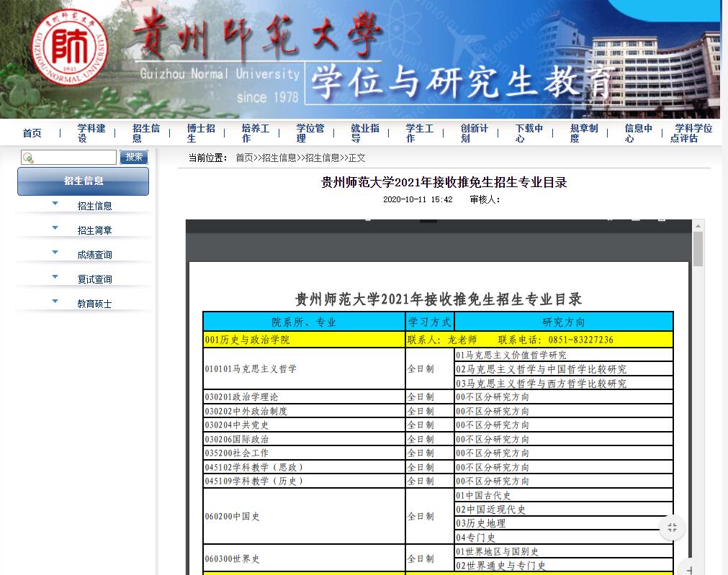Viewport: 728px width, 575px height.
Task: Open the 规章制度 navigation menu
Action: (584, 133)
